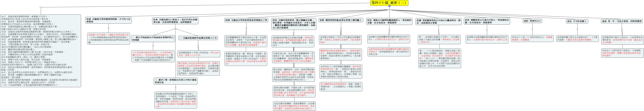Image resolution: width=644 pixels, height=111 pixels.
Task: Click note 亞倫洗身以前
Action: point(294,57)
